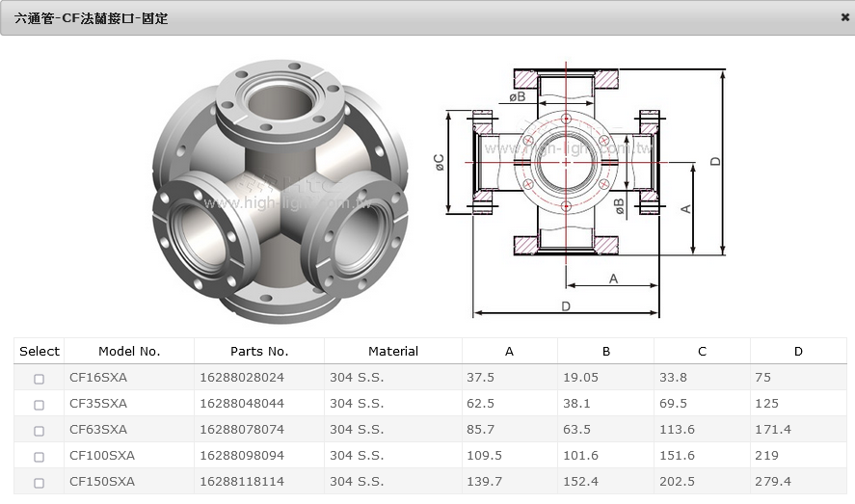Click the Parts No. column header
855x504 pixels.
[259, 352]
